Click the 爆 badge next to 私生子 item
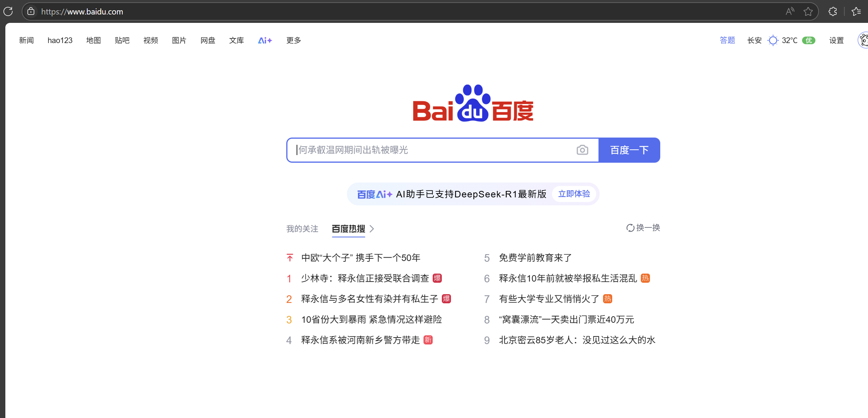 [x=446, y=299]
